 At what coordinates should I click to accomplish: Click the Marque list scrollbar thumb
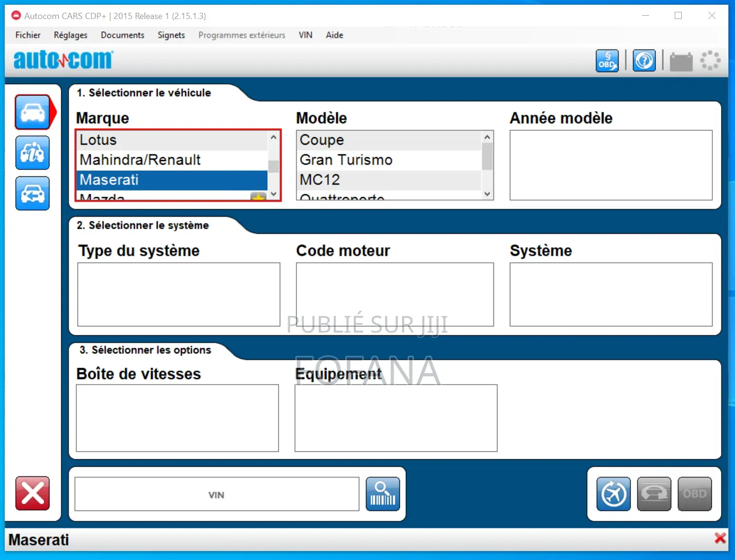[273, 166]
